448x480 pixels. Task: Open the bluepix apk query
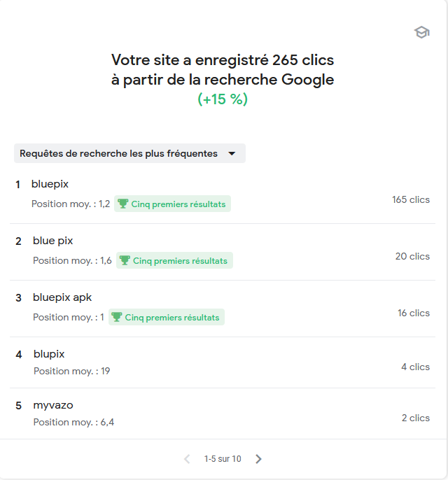pyautogui.click(x=62, y=297)
